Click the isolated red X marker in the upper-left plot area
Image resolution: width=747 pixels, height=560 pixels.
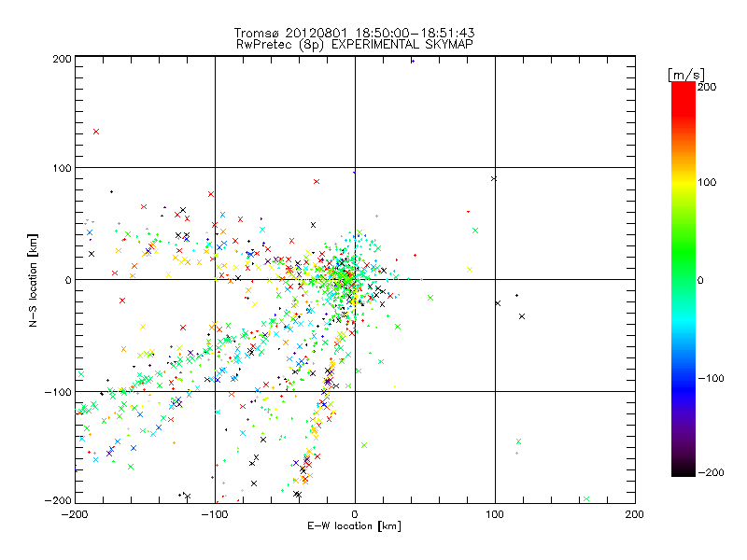tap(96, 132)
